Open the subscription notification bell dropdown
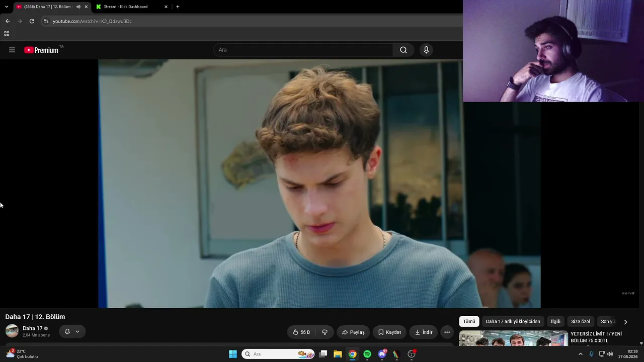 72,332
